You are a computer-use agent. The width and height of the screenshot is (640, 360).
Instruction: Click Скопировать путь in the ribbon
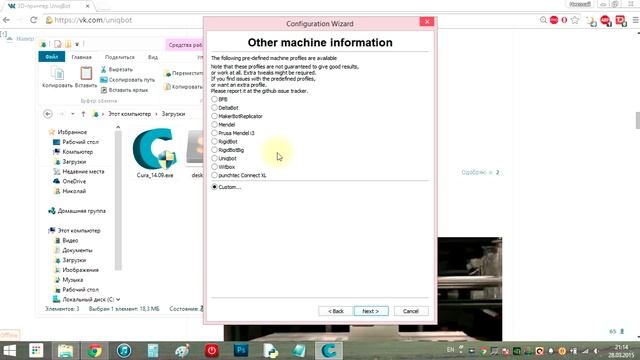tap(127, 80)
